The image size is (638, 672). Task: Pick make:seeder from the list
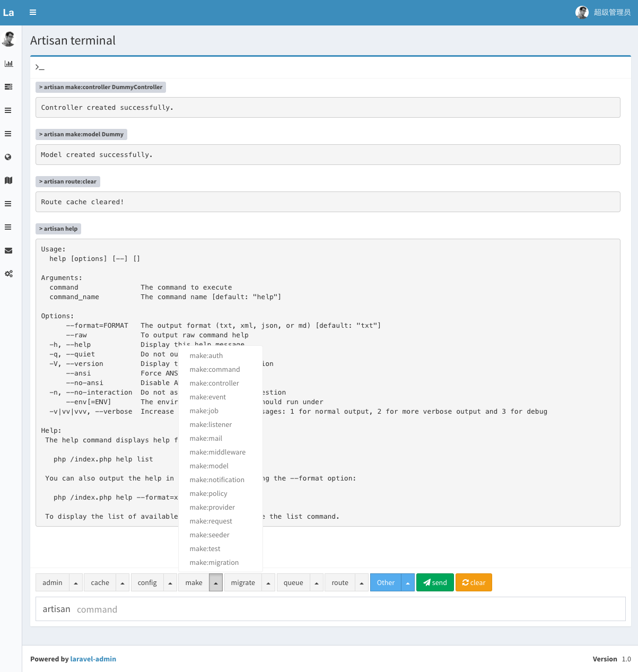tap(221, 535)
